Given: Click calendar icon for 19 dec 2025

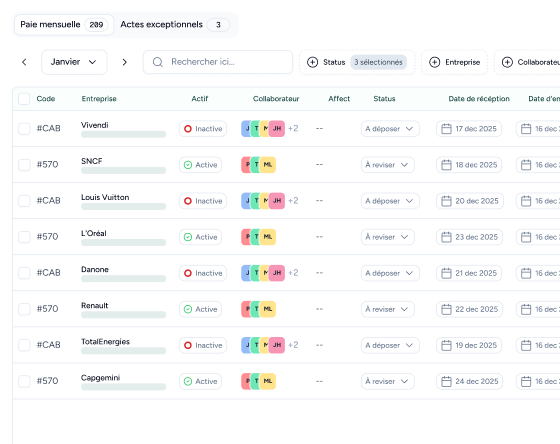Looking at the screenshot, I should click(x=446, y=345).
